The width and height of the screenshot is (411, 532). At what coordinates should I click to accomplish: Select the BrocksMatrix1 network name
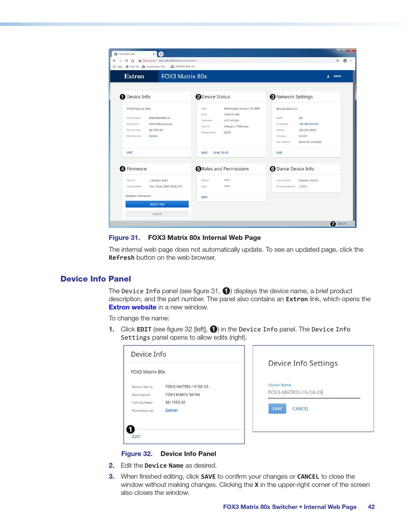point(287,109)
